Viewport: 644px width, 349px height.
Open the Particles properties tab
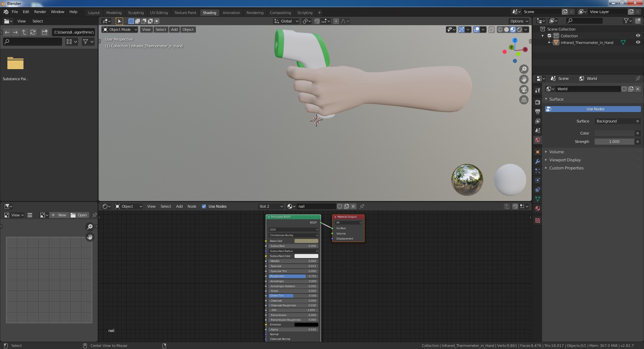click(x=538, y=171)
